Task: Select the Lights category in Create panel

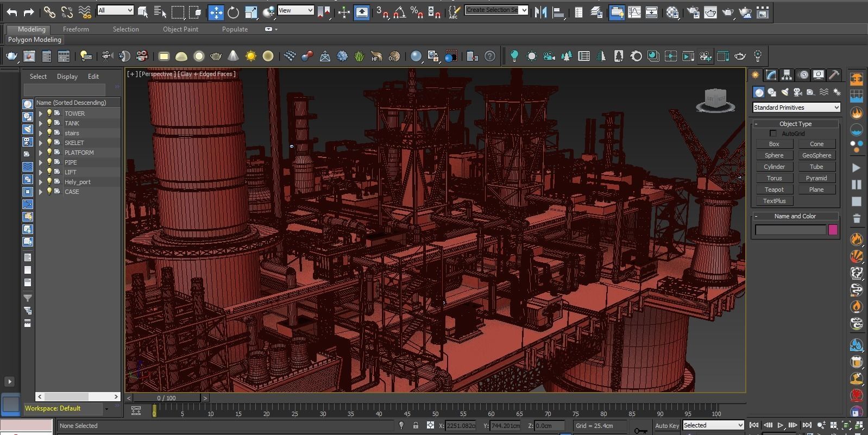Action: [784, 92]
